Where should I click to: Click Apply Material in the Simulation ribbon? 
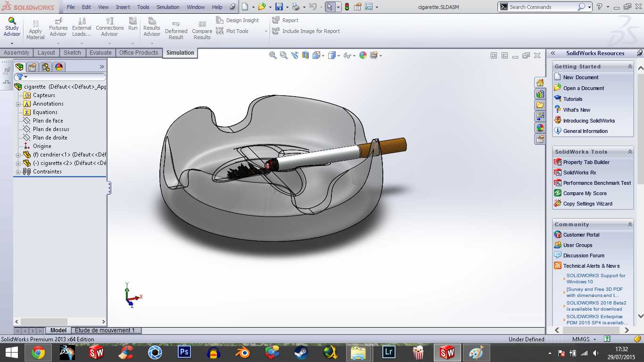[35, 29]
